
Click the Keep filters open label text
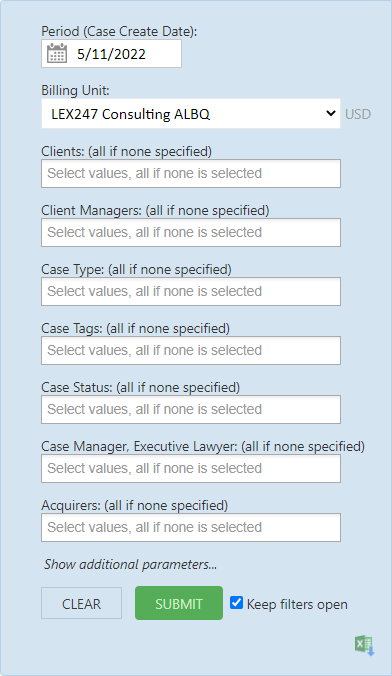pyautogui.click(x=297, y=604)
